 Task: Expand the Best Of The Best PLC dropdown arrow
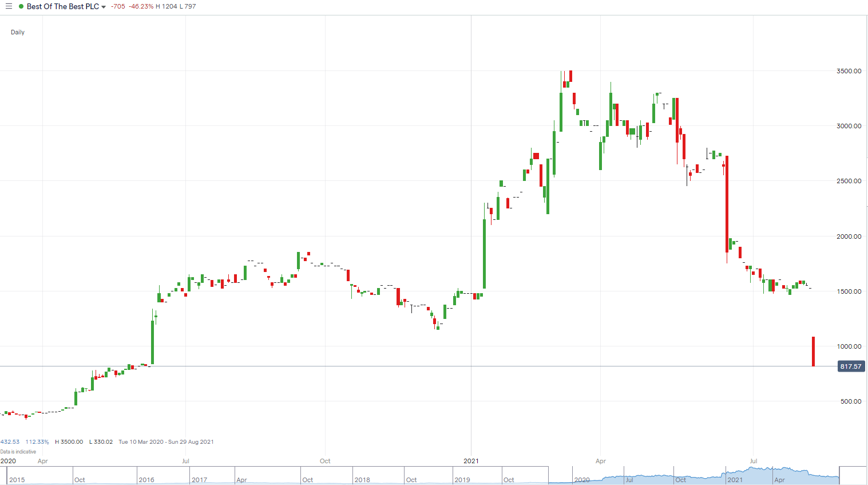click(104, 7)
